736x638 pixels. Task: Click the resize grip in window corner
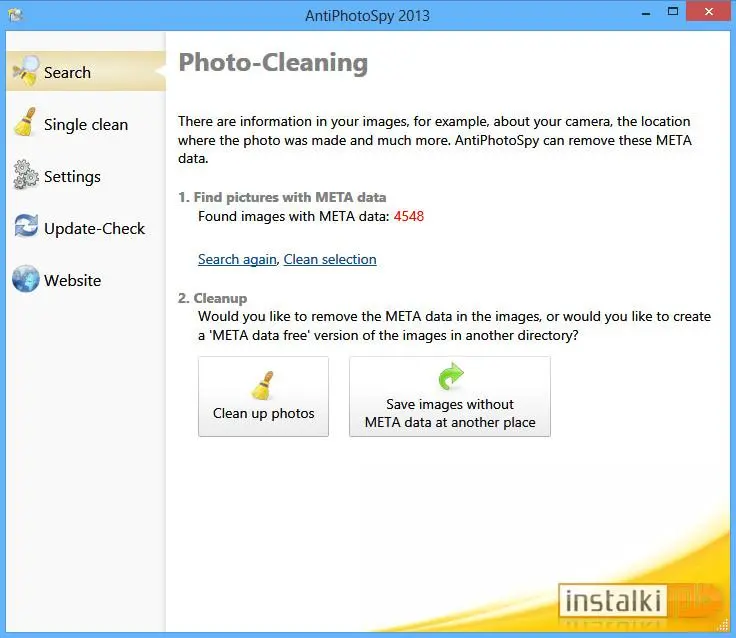pos(723,625)
